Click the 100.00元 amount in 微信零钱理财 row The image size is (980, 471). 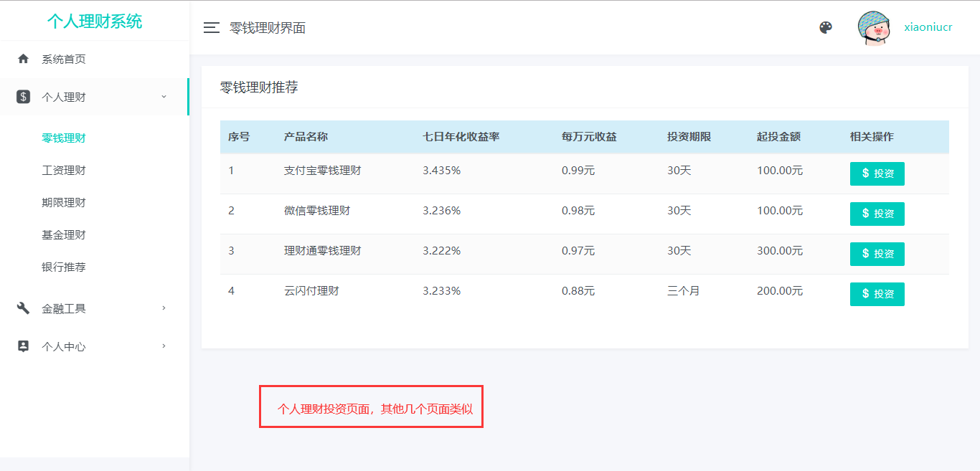(x=780, y=211)
